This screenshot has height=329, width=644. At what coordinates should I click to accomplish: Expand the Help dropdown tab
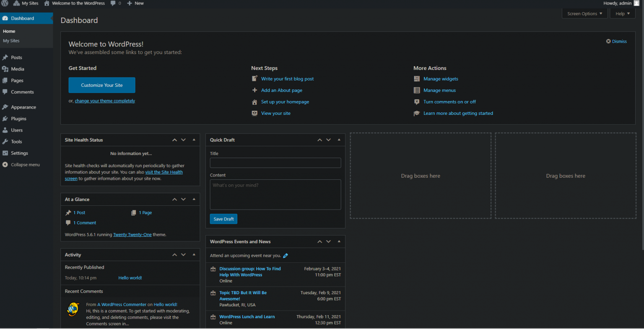click(623, 13)
